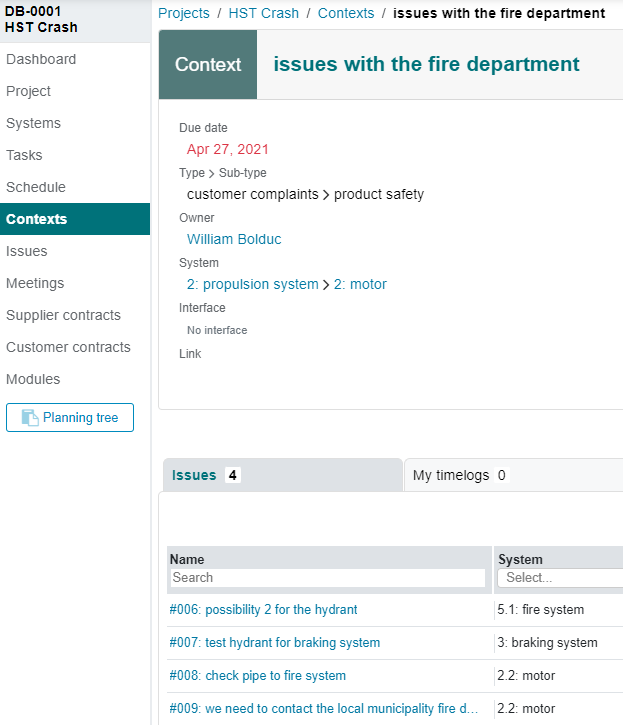Open issue #007 test hydrant for braking system
Screen dimensions: 623x725
coord(275,642)
